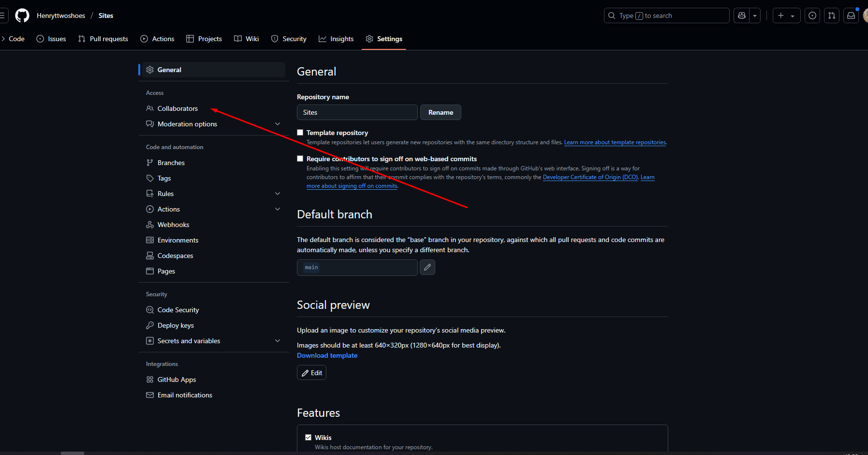Click the Settings gear icon in tab bar
This screenshot has height=455, width=868.
369,39
